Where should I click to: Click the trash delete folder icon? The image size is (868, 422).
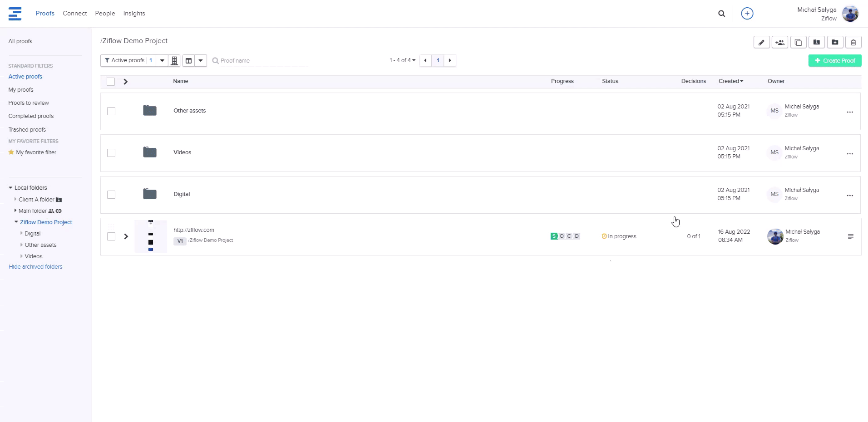point(853,42)
